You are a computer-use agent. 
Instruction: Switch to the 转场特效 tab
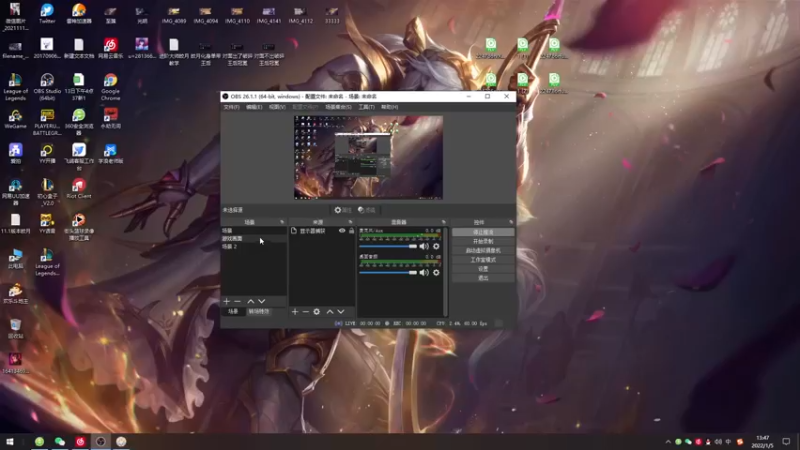259,311
